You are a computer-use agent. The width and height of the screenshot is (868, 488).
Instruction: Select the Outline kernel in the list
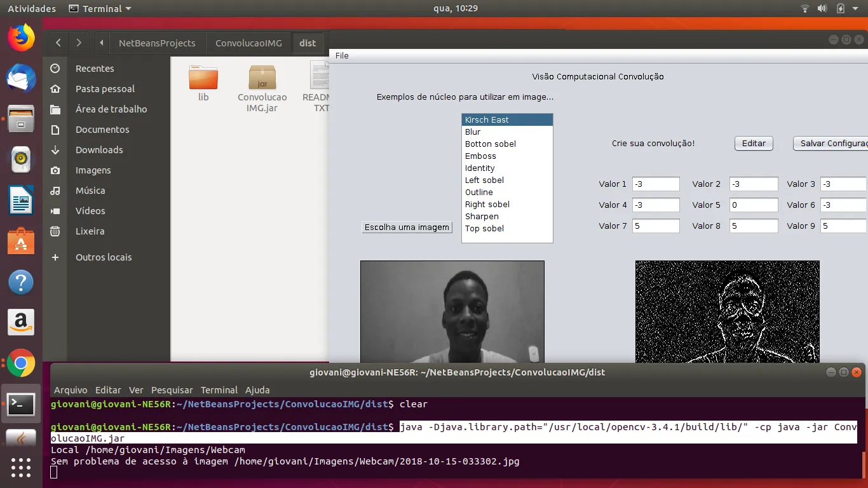(507, 193)
